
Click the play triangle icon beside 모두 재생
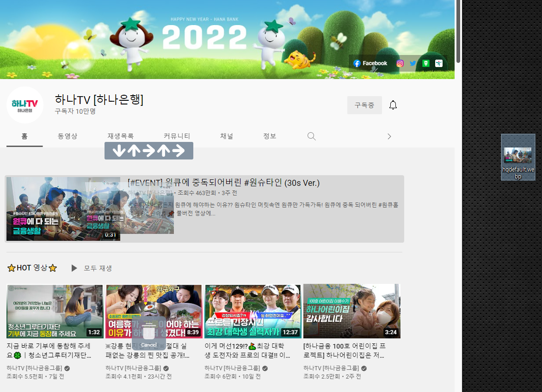pyautogui.click(x=74, y=268)
